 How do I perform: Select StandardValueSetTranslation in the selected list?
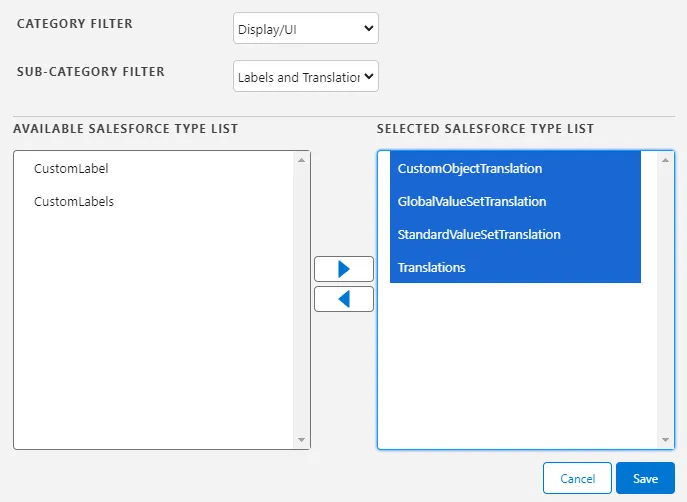(515, 234)
